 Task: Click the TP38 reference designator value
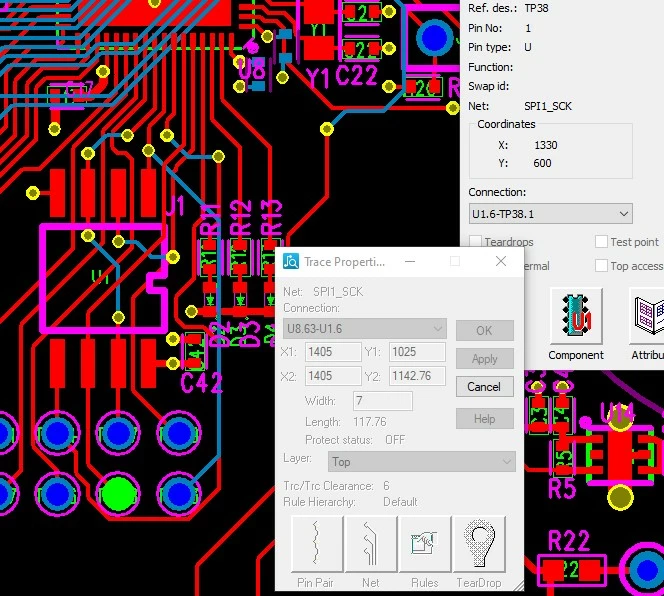536,8
